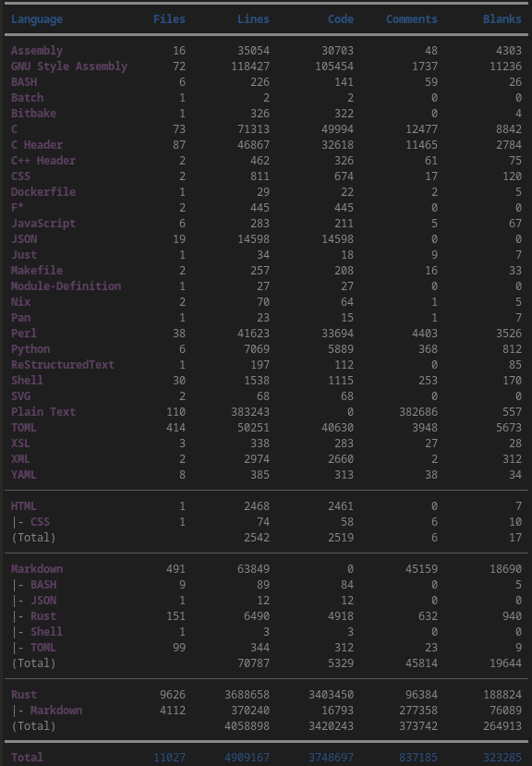Select the TOML child entry under Markdown

click(43, 648)
